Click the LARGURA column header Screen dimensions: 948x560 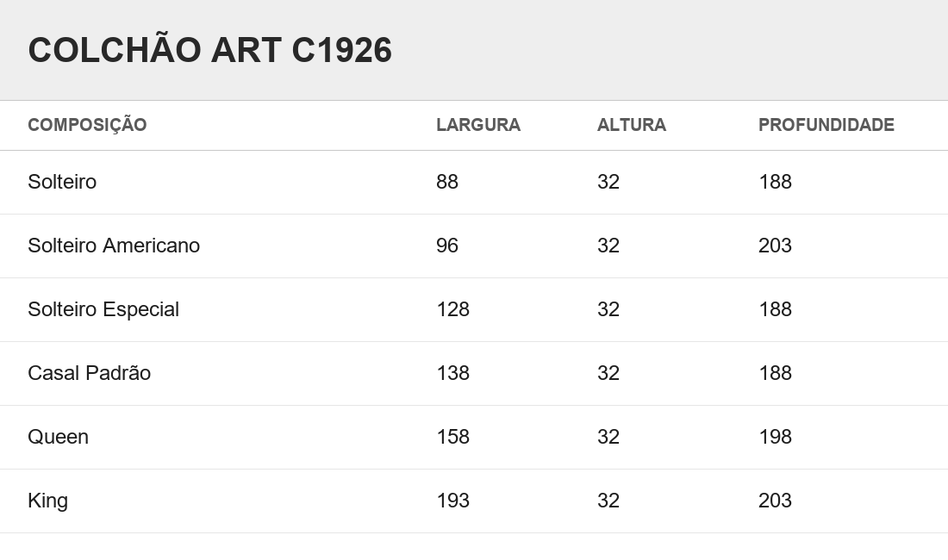pos(478,125)
